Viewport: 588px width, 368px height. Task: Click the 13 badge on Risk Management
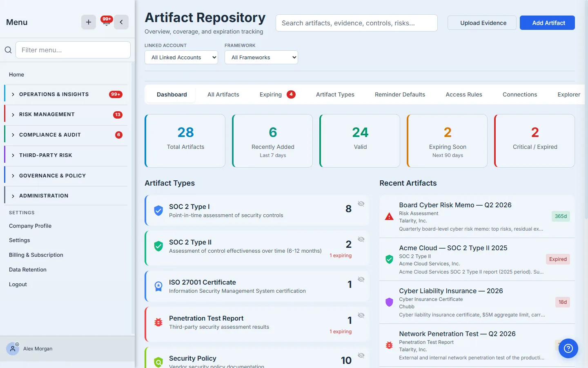pos(118,114)
